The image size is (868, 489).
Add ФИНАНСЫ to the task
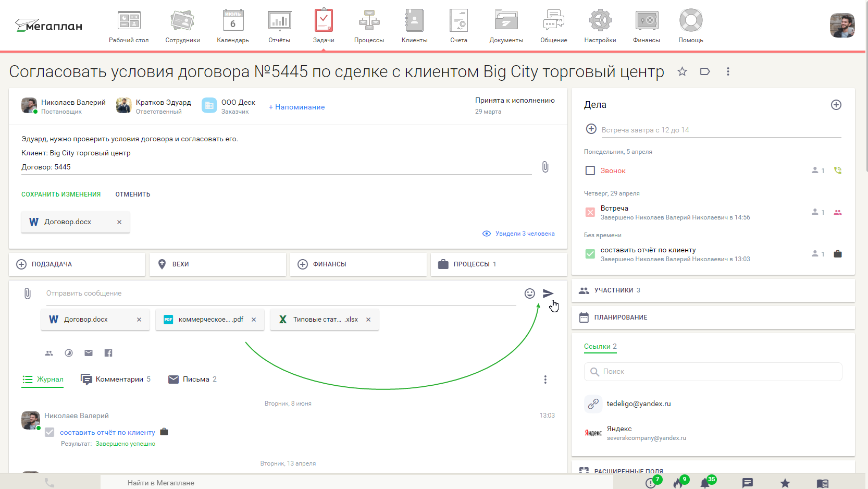click(x=358, y=264)
